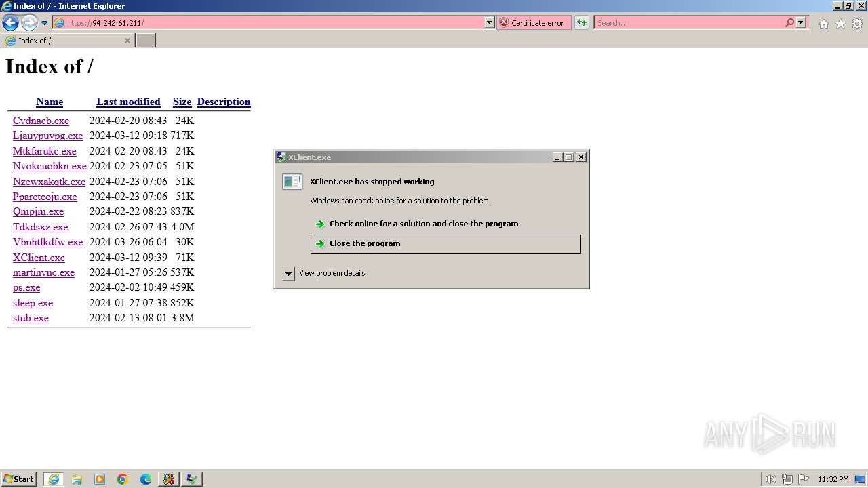Minimize the XClient.exe error dialog

click(557, 157)
